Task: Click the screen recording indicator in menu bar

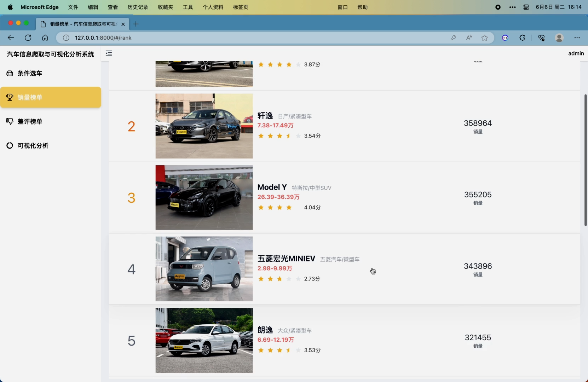Action: click(x=498, y=7)
